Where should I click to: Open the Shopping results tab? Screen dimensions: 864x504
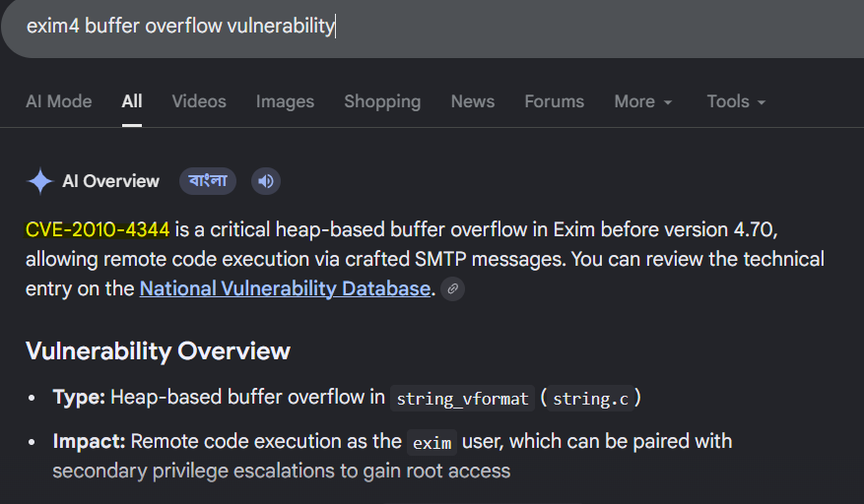coord(382,102)
